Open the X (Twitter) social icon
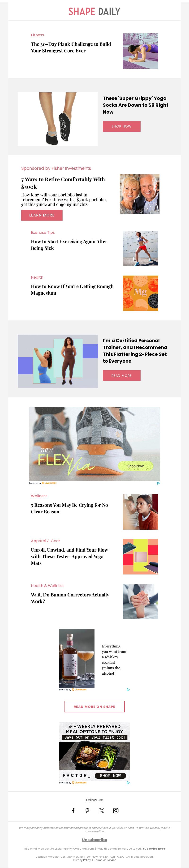The image size is (189, 868). click(x=101, y=811)
